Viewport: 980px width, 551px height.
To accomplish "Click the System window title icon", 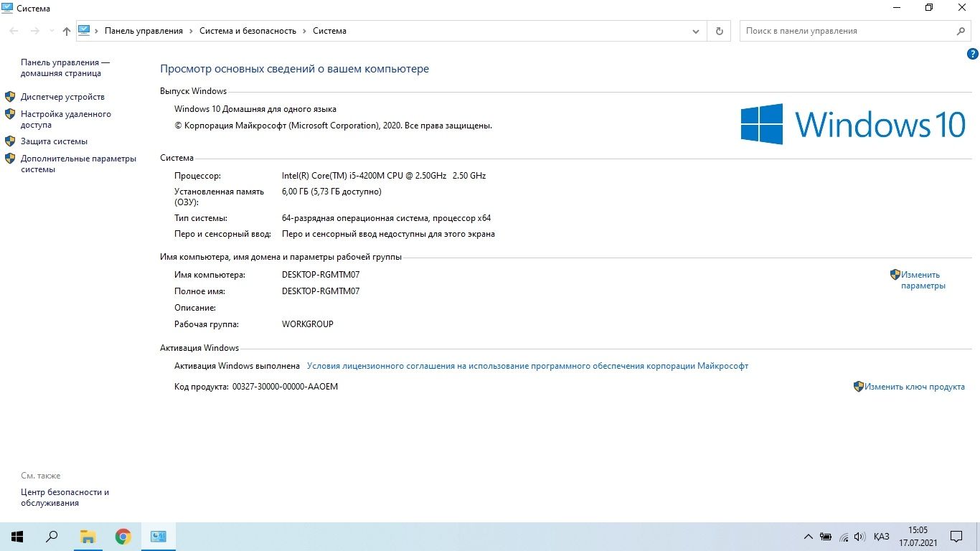I will (6, 8).
